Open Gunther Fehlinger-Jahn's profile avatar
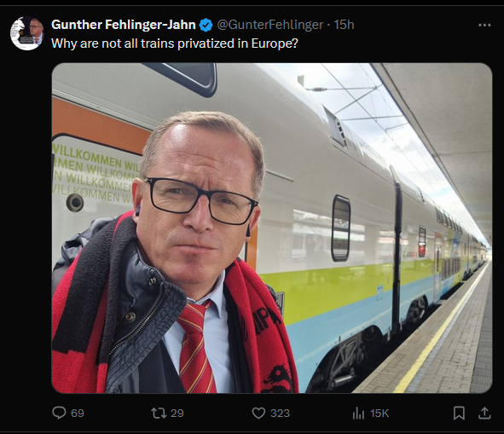The height and width of the screenshot is (434, 504). (x=26, y=33)
